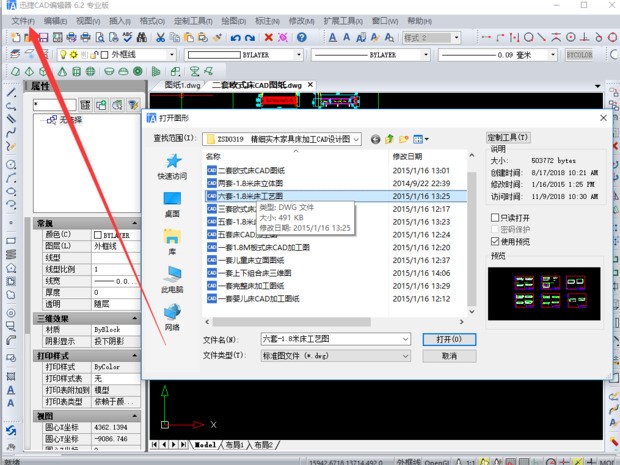
Task: Switch to the 布局1 layout tab
Action: click(235, 445)
